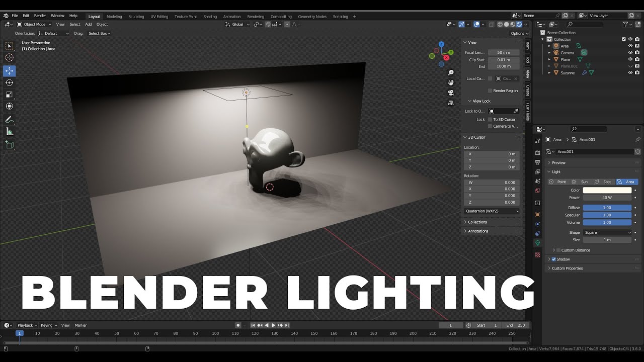This screenshot has width=644, height=362.
Task: Open the Playback popover in timeline
Action: coord(27,325)
